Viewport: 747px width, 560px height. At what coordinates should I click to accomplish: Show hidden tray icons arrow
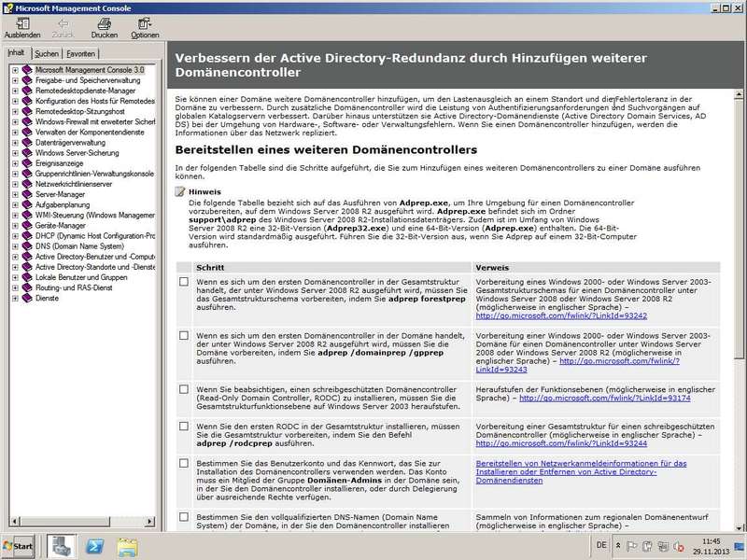coord(618,546)
